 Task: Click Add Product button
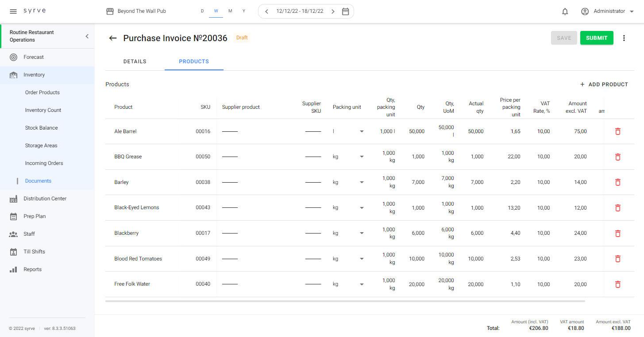tap(604, 84)
